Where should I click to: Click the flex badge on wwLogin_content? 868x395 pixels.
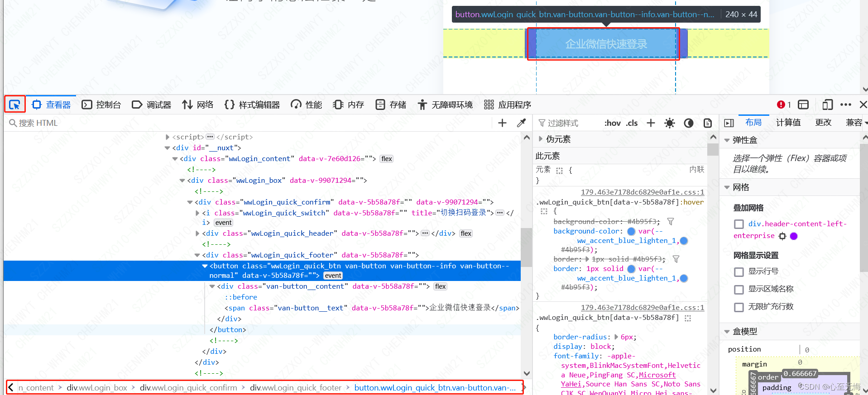coord(387,159)
